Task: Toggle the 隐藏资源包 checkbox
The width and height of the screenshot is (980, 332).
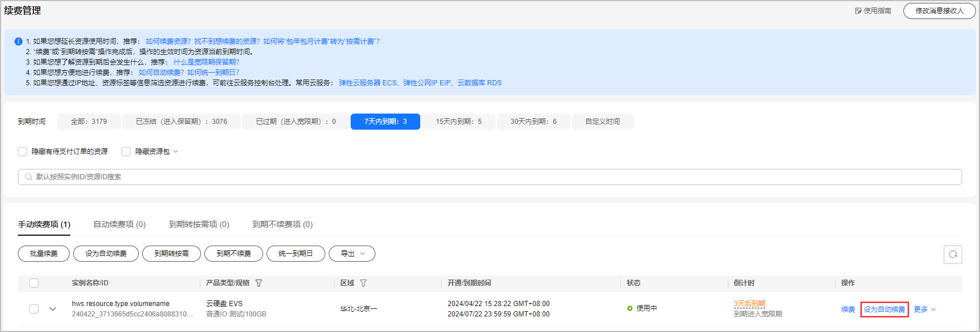Action: [126, 152]
